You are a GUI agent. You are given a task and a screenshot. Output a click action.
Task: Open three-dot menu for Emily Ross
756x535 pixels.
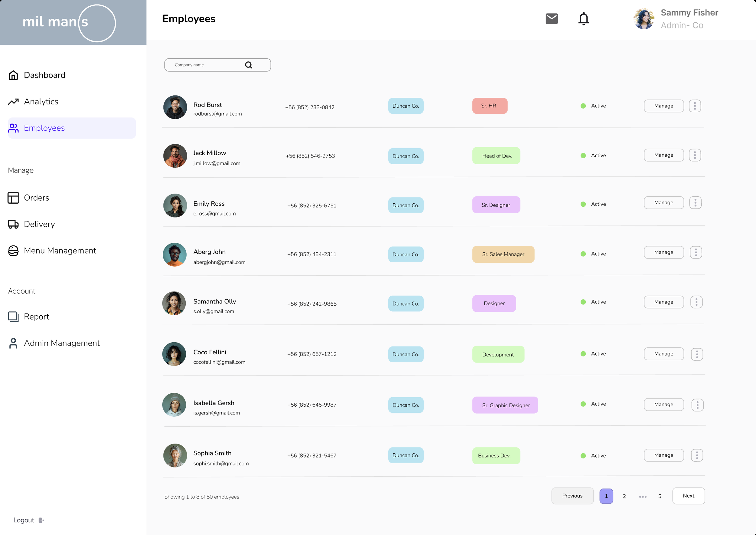click(696, 203)
